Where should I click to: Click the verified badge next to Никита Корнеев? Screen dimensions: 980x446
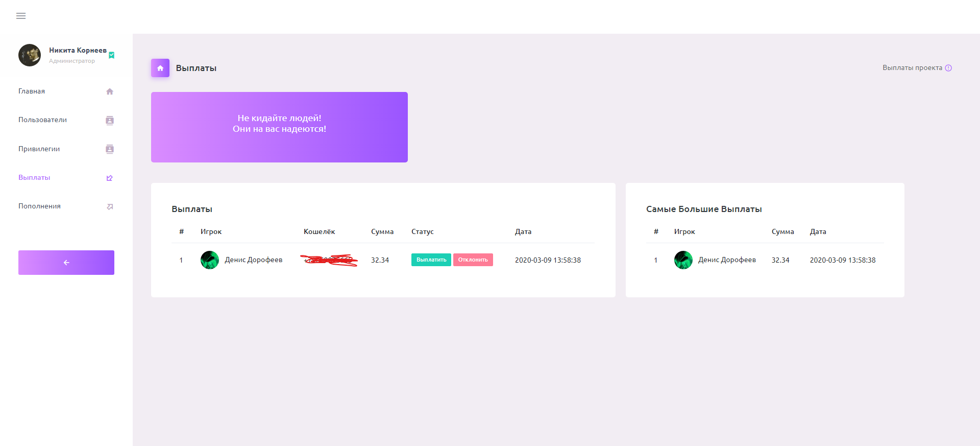pos(112,55)
